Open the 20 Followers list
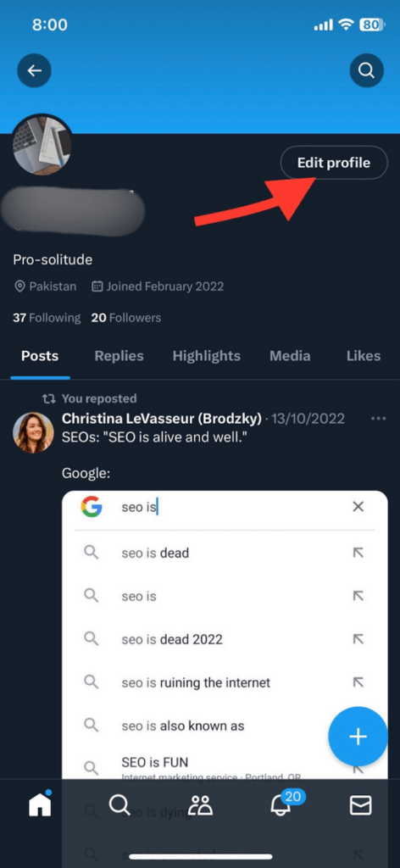The width and height of the screenshot is (400, 868). (126, 318)
